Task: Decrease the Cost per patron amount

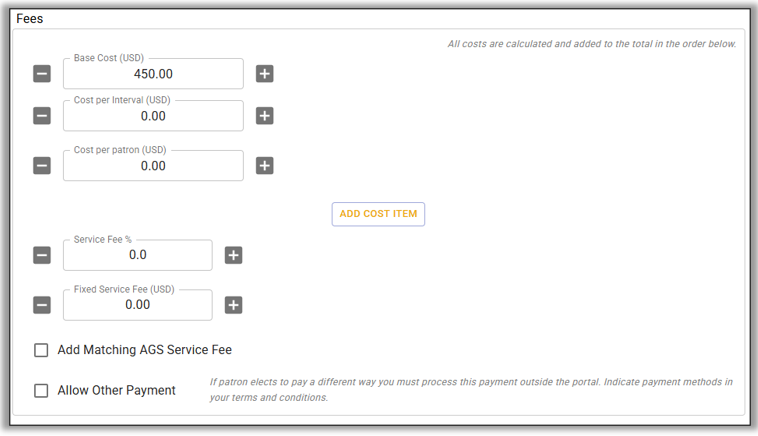Action: click(42, 166)
